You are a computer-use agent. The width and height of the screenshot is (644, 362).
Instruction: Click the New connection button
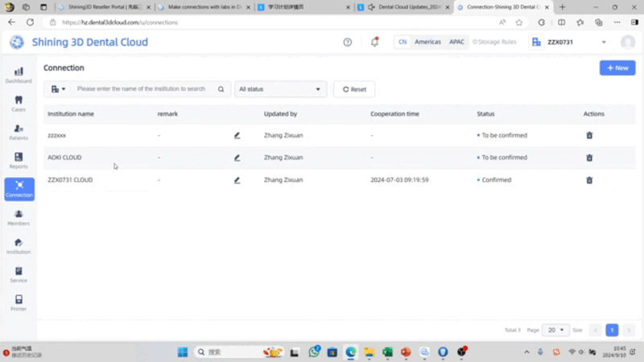tap(617, 68)
